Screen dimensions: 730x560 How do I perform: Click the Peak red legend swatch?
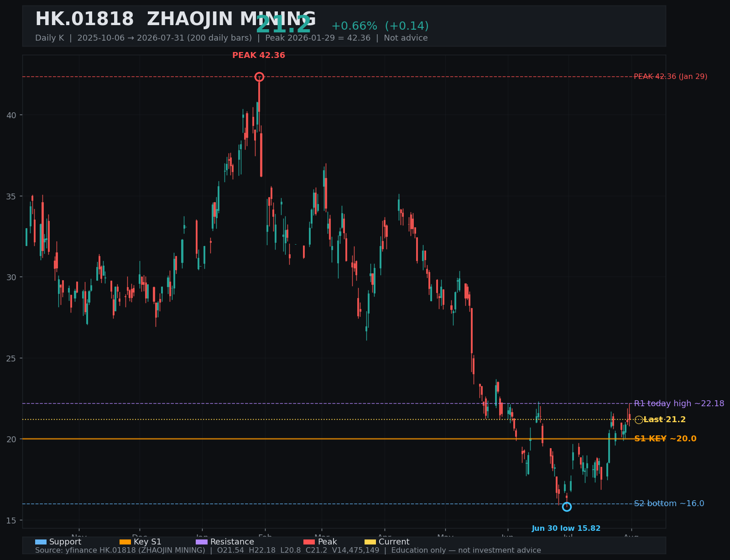click(x=309, y=542)
